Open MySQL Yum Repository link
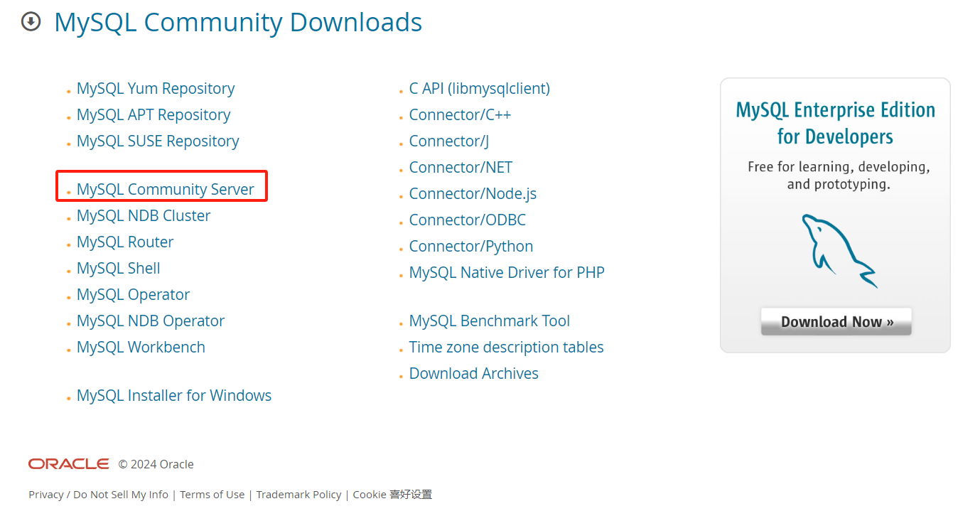Viewport: 980px width, 511px height. 156,89
